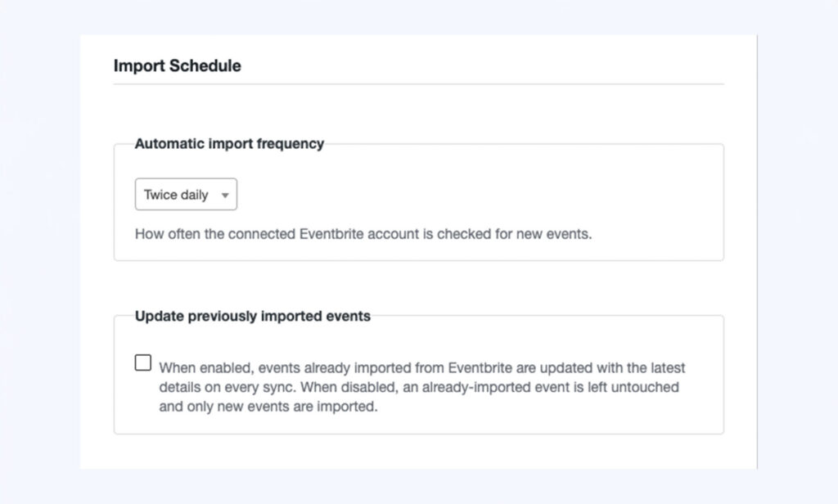This screenshot has width=838, height=504.
Task: Click the 'and only new events are imported' line
Action: [268, 406]
